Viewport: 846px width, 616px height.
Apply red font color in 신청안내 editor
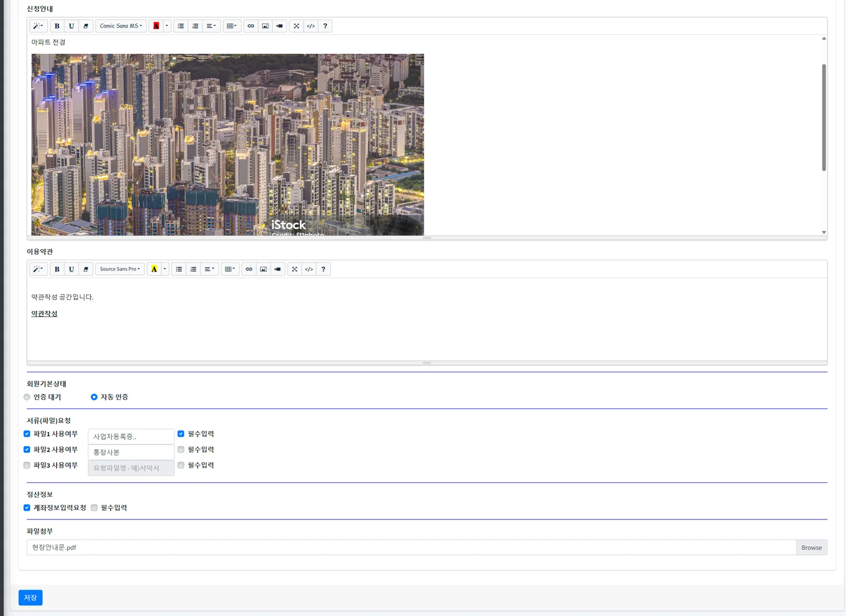[156, 26]
